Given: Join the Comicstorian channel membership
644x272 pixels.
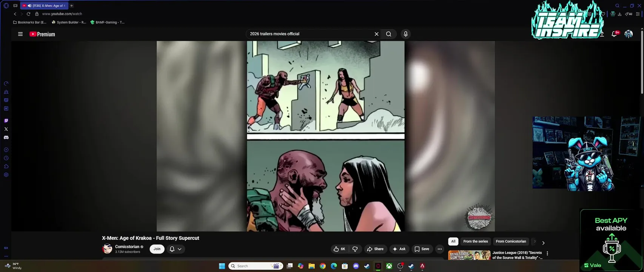Looking at the screenshot, I should [157, 249].
